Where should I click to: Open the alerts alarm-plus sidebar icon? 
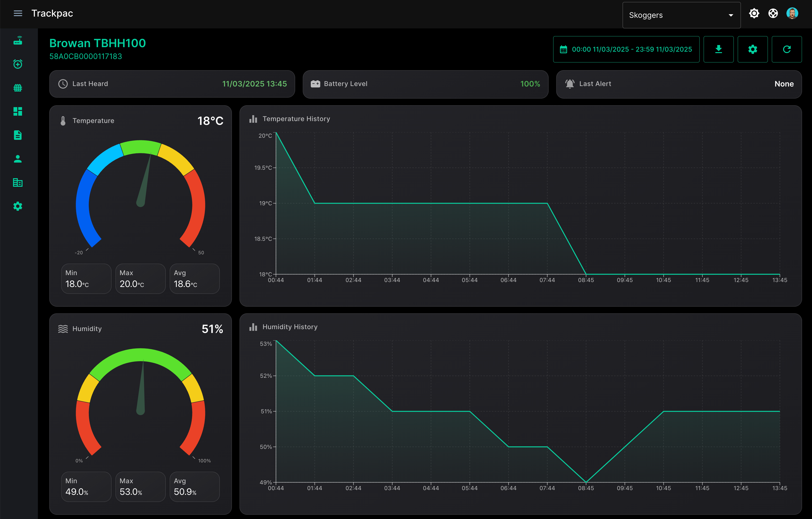(18, 64)
